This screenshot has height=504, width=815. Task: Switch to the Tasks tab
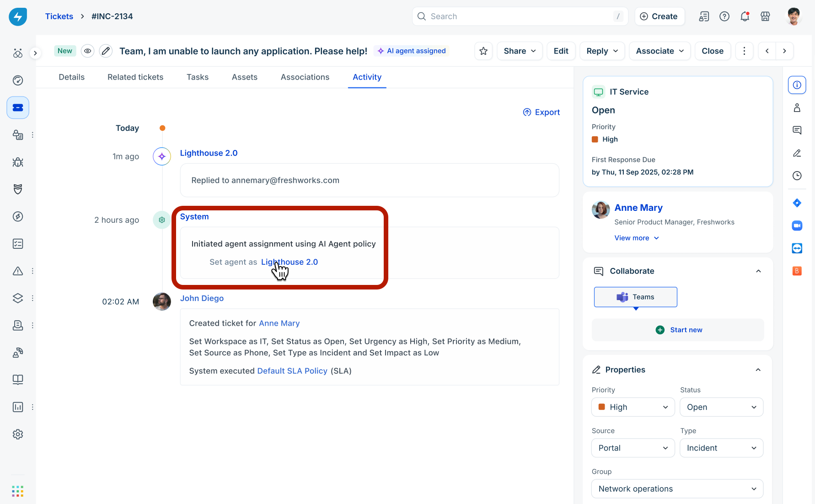[198, 77]
